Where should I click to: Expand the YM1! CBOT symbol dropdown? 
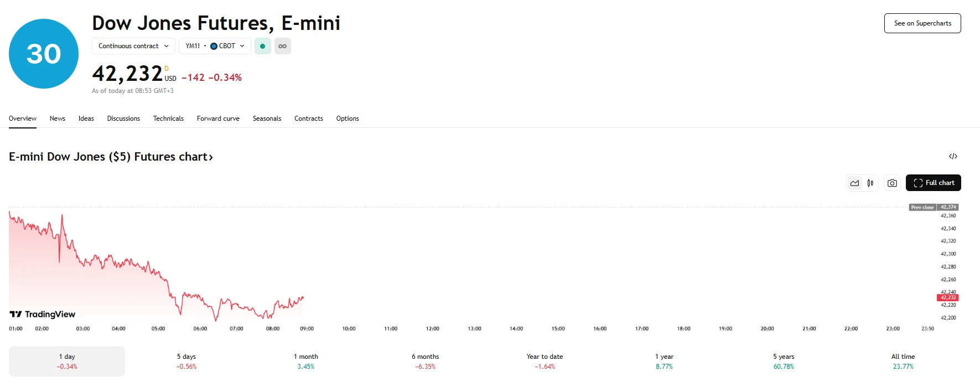point(215,46)
